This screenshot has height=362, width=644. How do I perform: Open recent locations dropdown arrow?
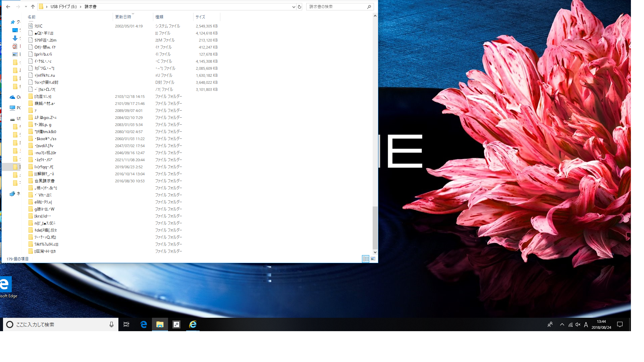(x=26, y=7)
